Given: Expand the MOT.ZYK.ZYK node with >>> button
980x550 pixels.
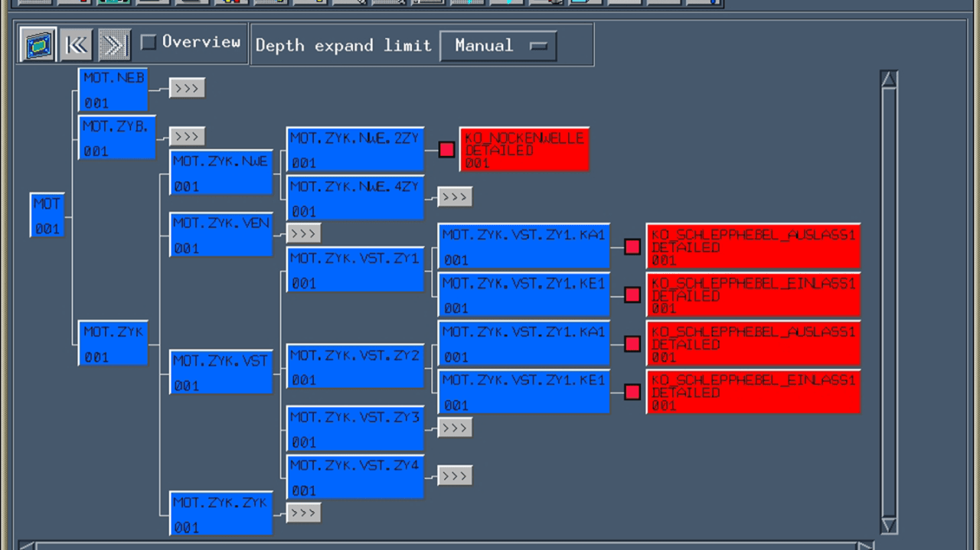Looking at the screenshot, I should pos(303,513).
